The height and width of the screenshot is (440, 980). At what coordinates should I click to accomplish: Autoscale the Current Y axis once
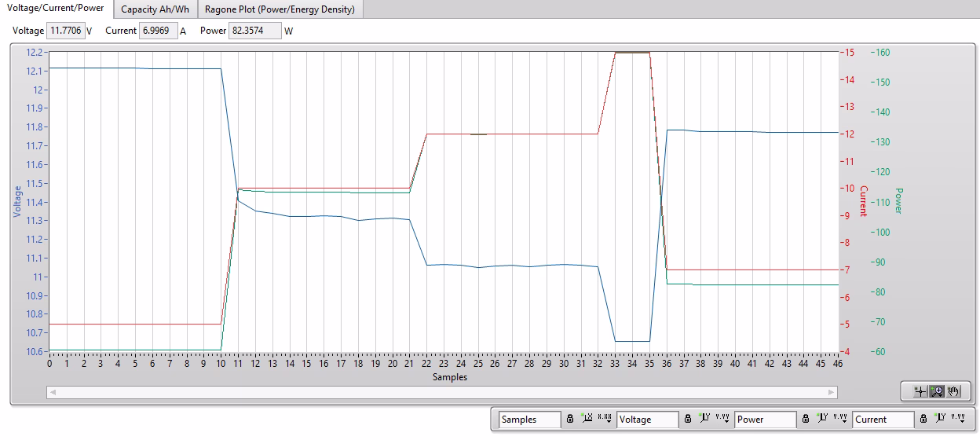click(x=941, y=419)
